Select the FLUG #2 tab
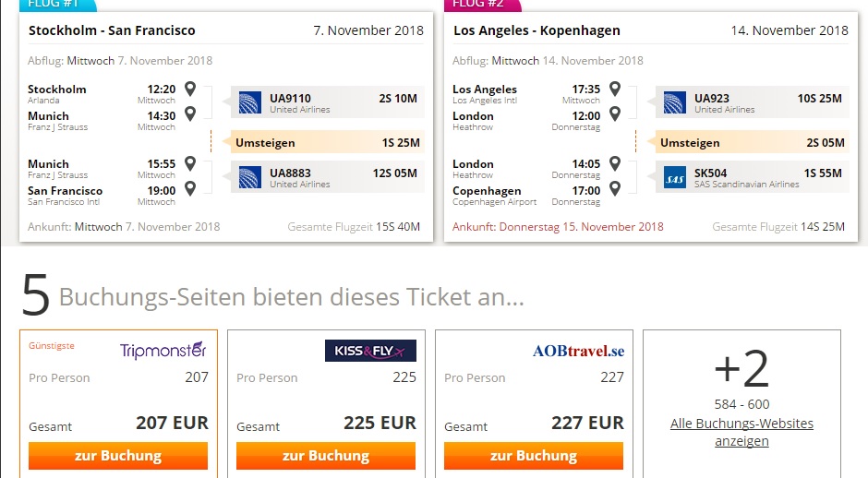The width and height of the screenshot is (868, 478). (482, 5)
